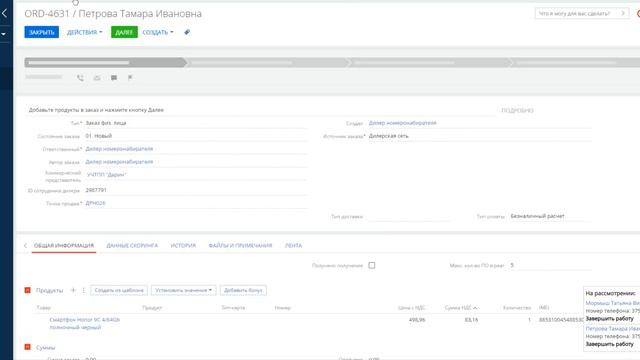Expand the sidebar dropdown arrow below back arrow
640x360 pixels.
click(4, 34)
